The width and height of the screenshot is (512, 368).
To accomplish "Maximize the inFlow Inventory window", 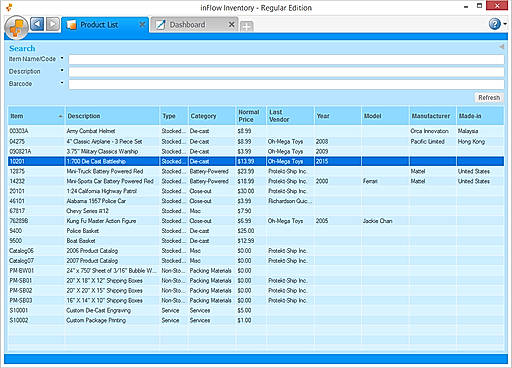I will tap(479, 6).
